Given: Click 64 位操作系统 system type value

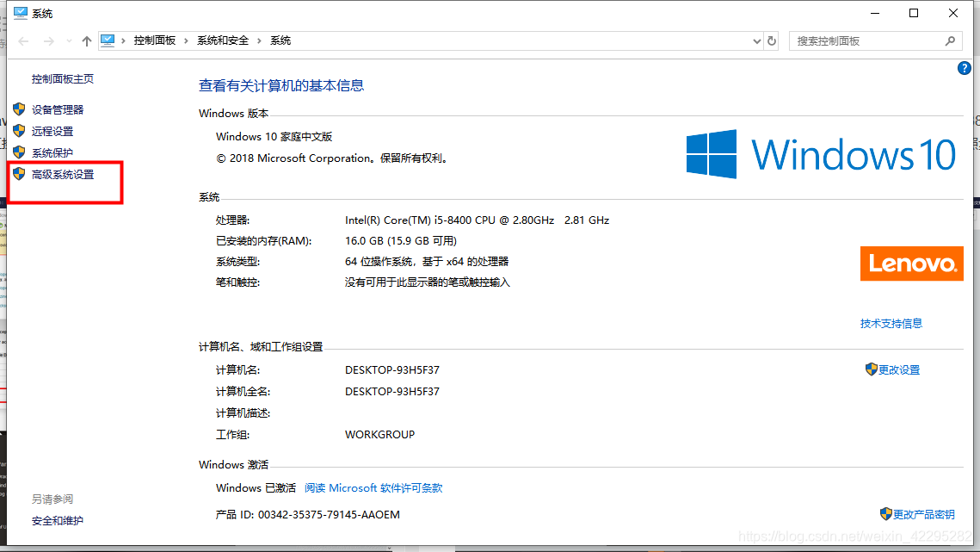Looking at the screenshot, I should click(427, 262).
